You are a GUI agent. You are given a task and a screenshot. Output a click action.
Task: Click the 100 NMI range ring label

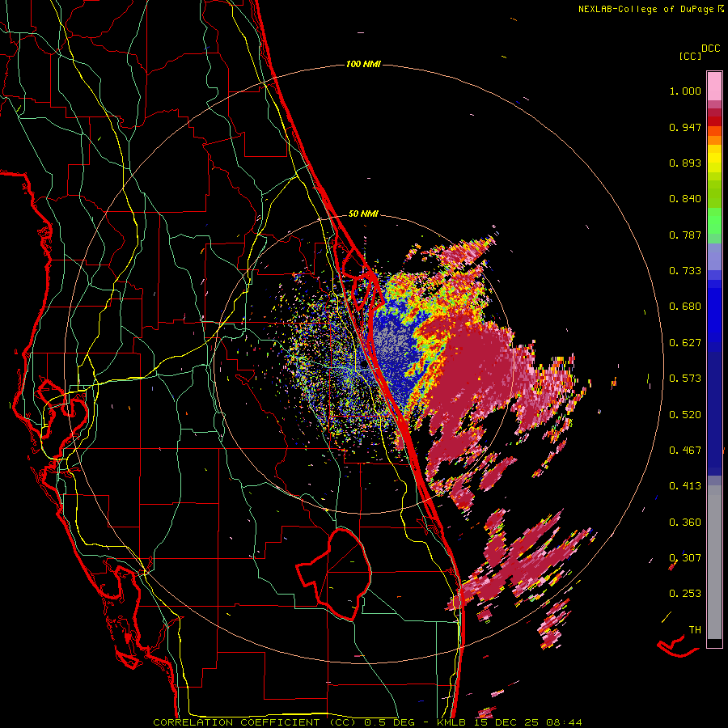point(363,64)
